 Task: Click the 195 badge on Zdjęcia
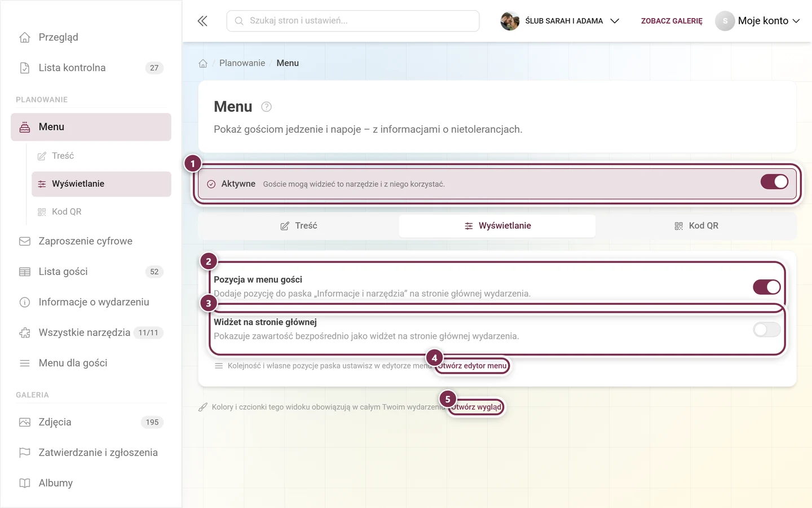pos(152,422)
